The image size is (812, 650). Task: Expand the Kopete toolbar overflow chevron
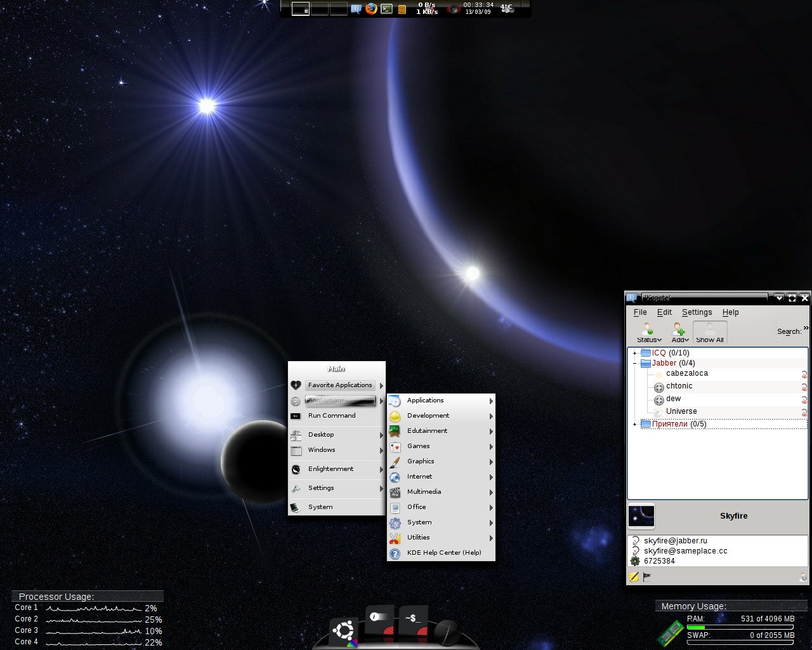(x=806, y=328)
